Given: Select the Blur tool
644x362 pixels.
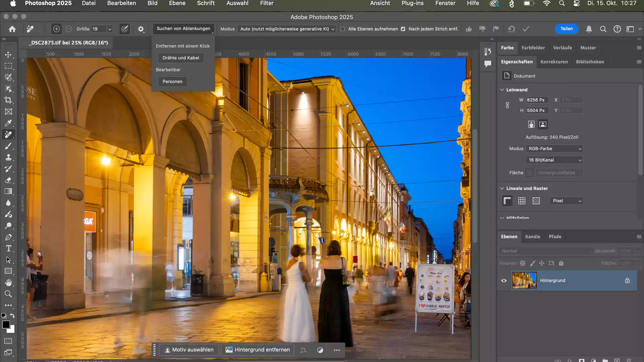Looking at the screenshot, I should click(x=8, y=203).
